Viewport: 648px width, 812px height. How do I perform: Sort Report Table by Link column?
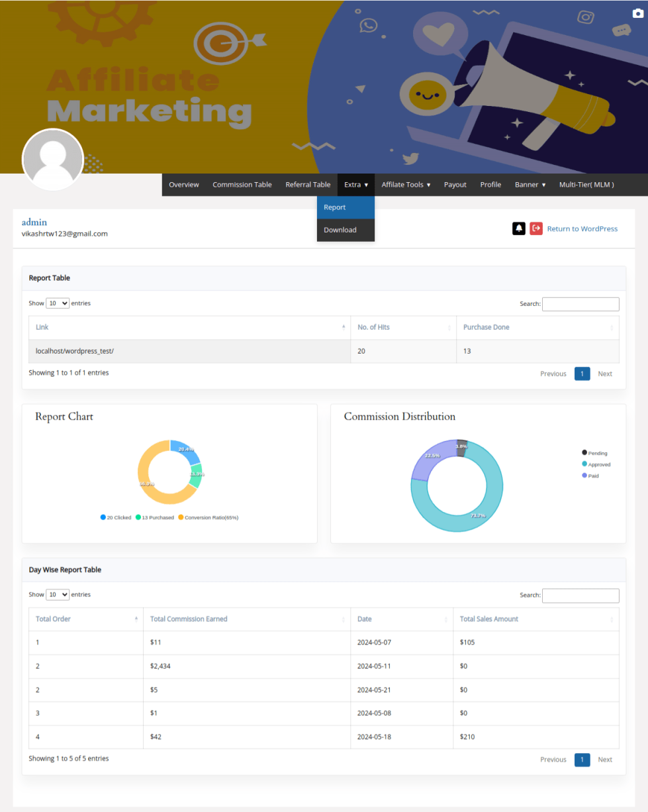pyautogui.click(x=189, y=327)
